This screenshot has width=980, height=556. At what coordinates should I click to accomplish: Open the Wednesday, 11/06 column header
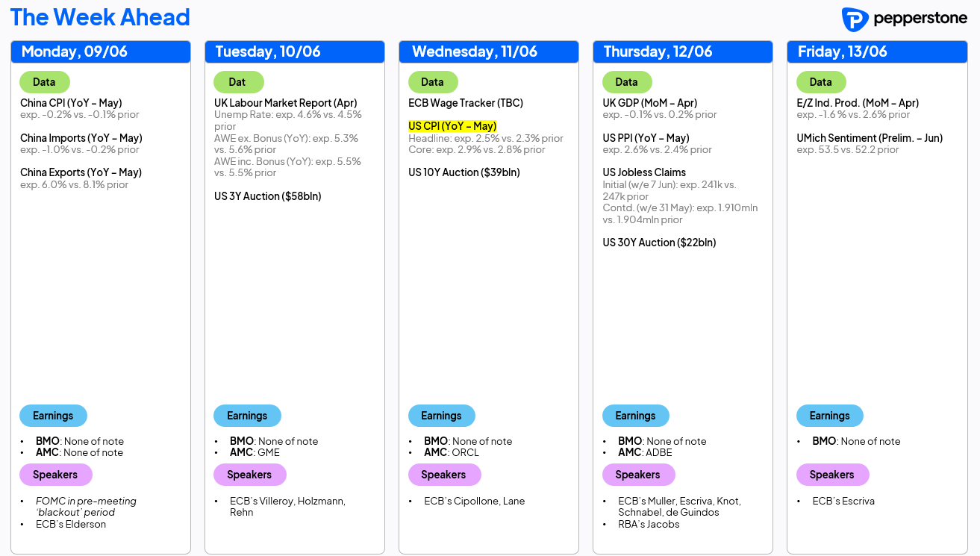point(489,51)
